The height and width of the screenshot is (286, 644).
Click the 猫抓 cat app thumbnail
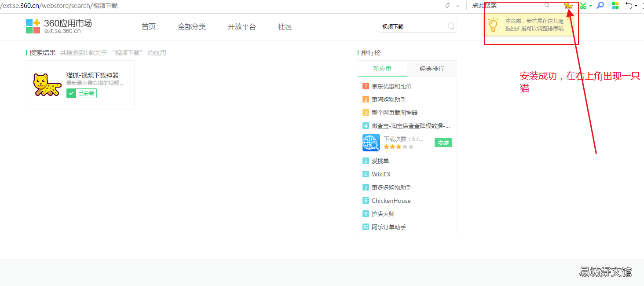tap(48, 85)
